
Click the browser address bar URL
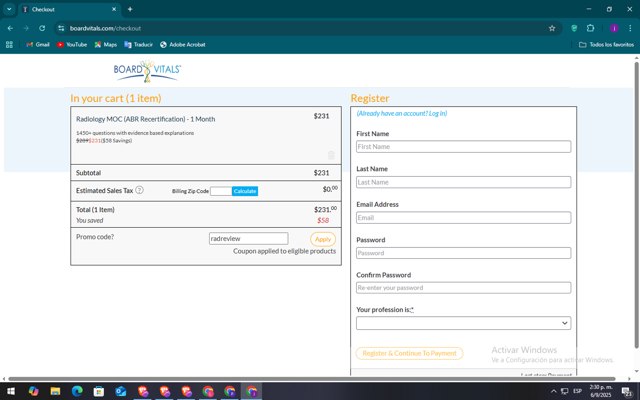105,28
